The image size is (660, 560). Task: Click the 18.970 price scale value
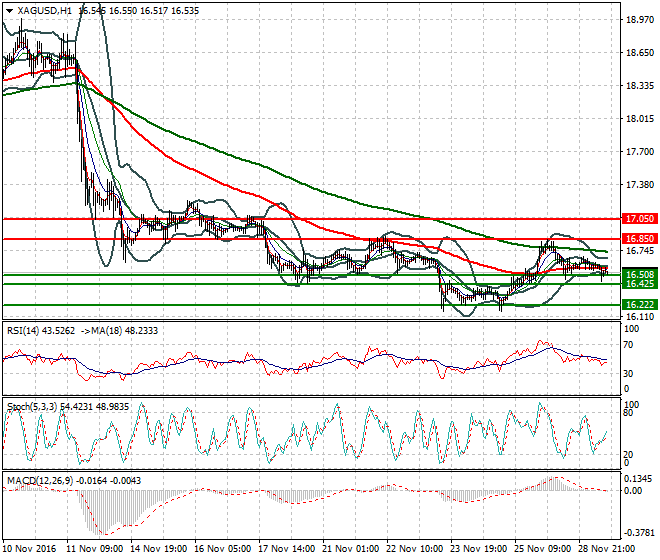click(640, 19)
